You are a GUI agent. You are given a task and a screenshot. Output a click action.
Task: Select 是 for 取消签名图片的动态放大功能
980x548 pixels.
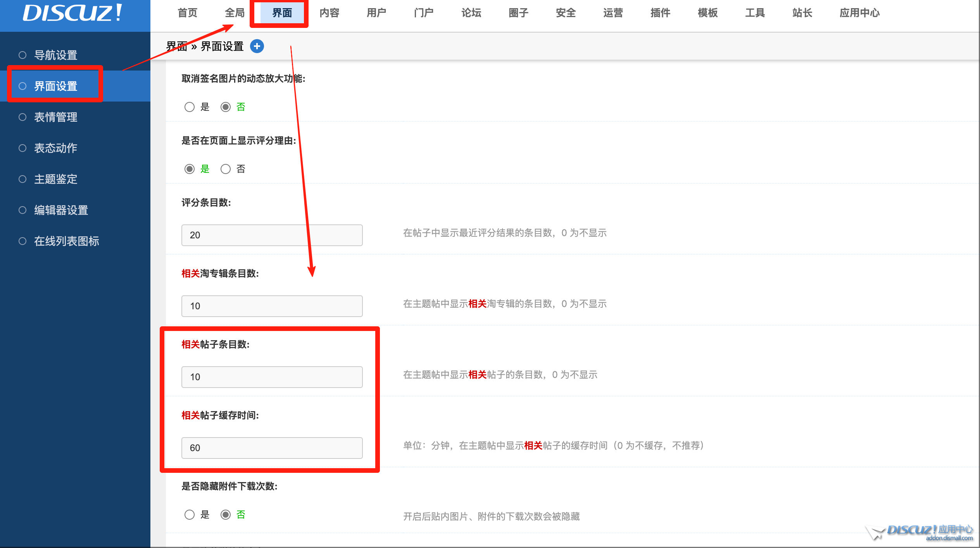point(190,107)
